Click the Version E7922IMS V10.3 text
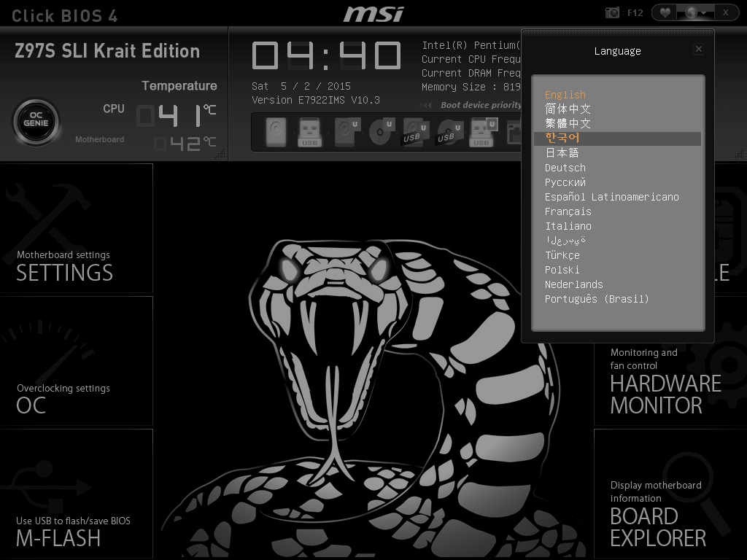 tap(315, 100)
